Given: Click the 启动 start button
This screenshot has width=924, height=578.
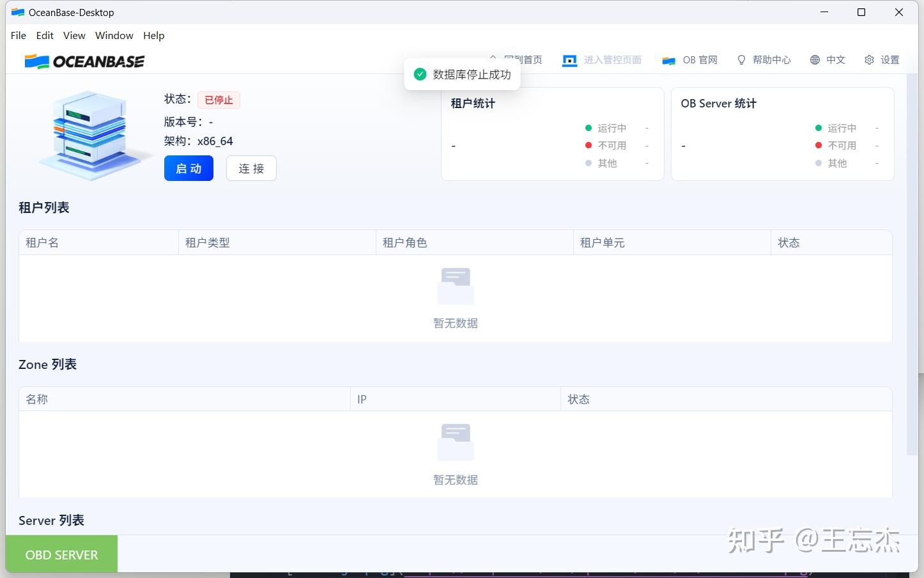Looking at the screenshot, I should pos(188,168).
